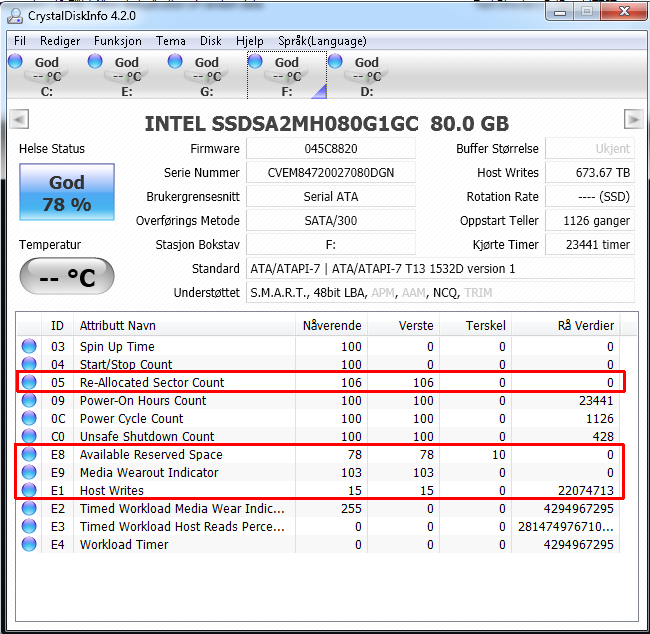Click the Buffer Størrelse Ukjent field
Viewport: 650px width, 634px height.
tap(590, 149)
